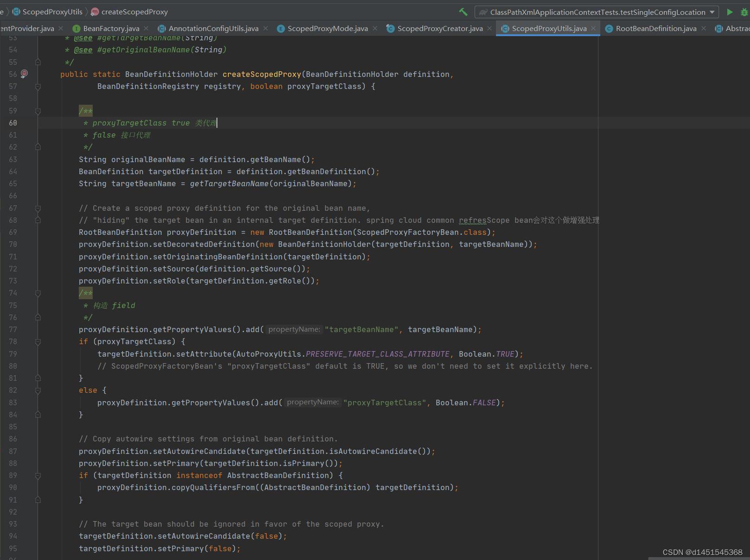Click the Build project hammer icon
The image size is (750, 560).
click(463, 12)
